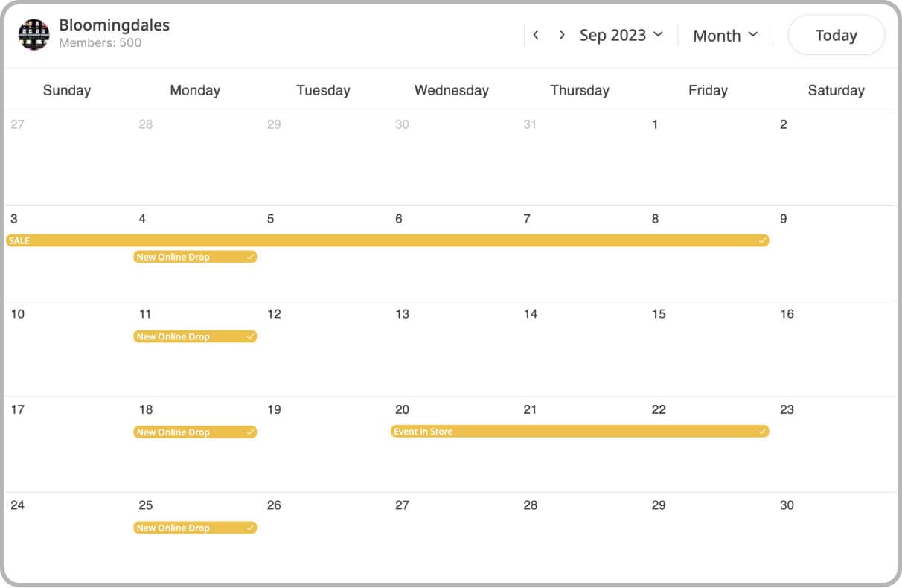Screen dimensions: 902x588
Task: Click the Today button
Action: pyautogui.click(x=836, y=34)
